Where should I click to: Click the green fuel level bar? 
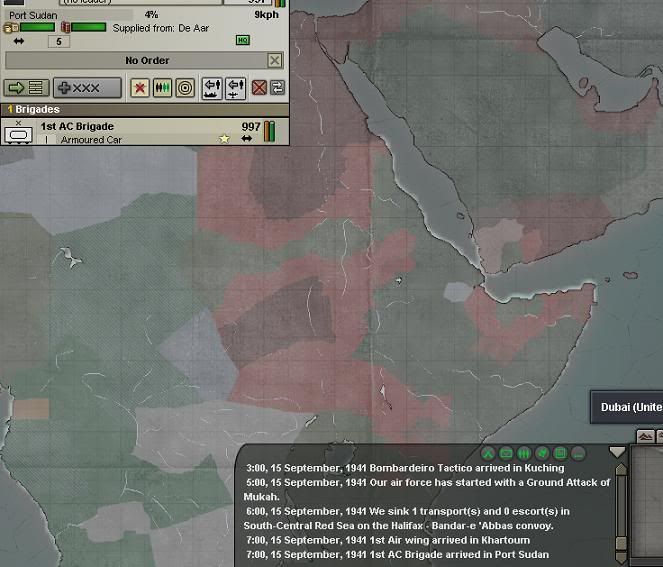click(89, 27)
